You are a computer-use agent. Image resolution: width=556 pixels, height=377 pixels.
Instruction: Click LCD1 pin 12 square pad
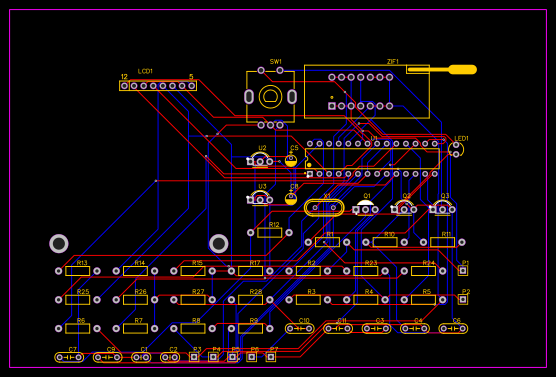124,86
